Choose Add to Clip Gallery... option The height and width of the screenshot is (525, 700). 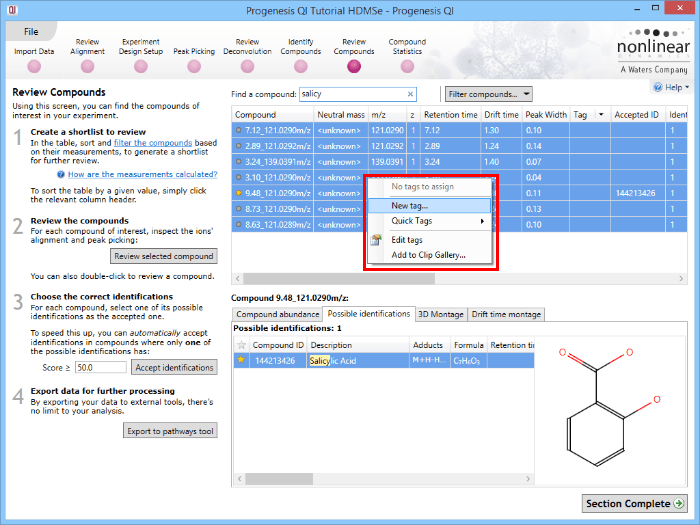(x=429, y=255)
